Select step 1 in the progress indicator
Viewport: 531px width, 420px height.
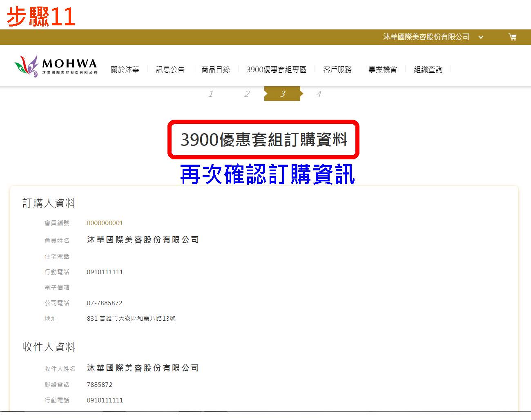(x=211, y=94)
